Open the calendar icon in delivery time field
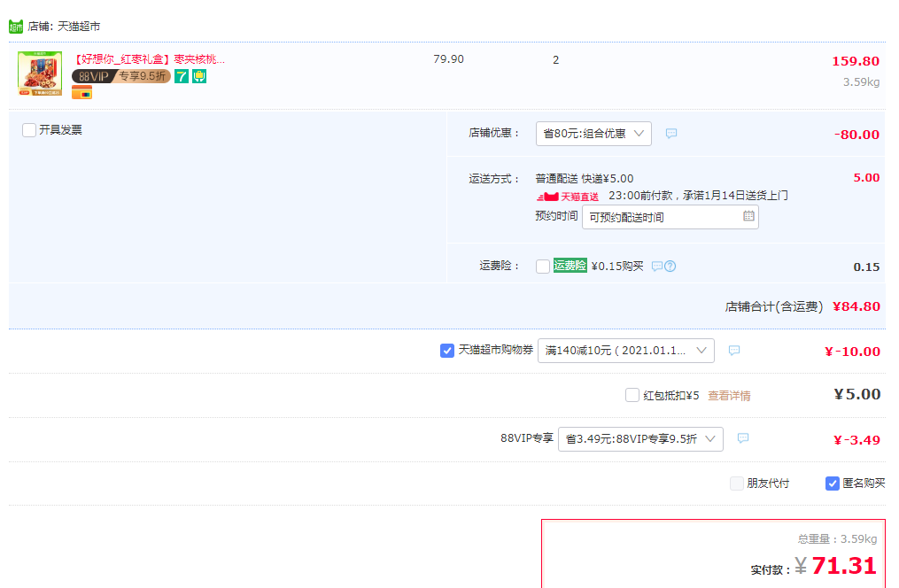Screen dimensions: 899x588 coord(748,216)
